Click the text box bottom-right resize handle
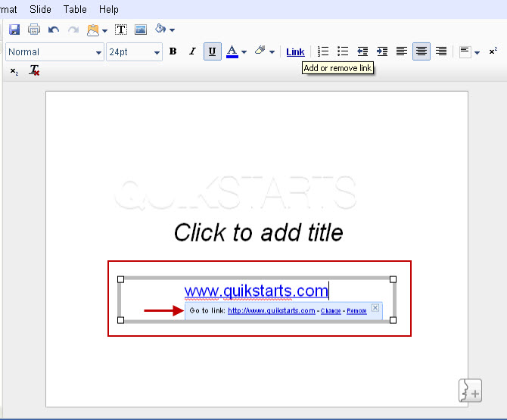507x420 pixels. (x=393, y=320)
